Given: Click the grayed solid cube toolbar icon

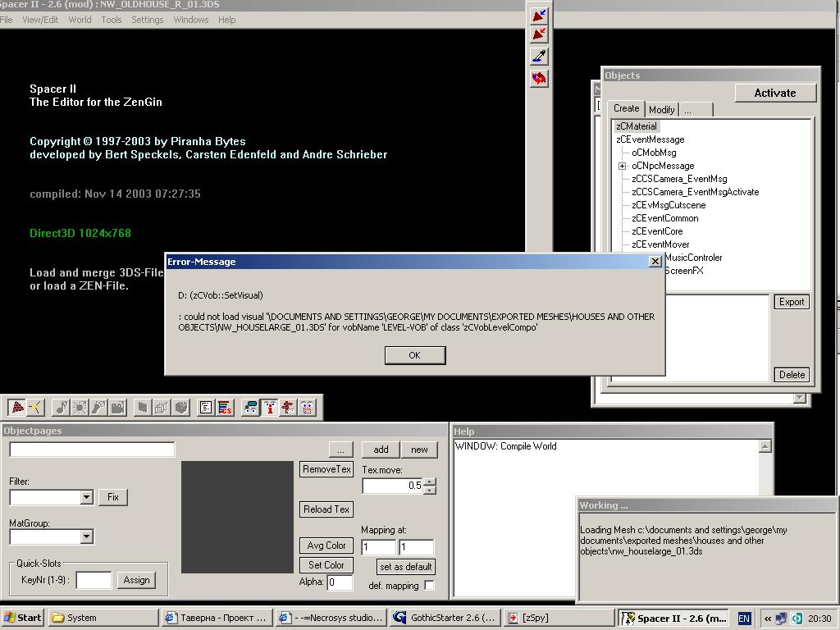Looking at the screenshot, I should click(181, 408).
